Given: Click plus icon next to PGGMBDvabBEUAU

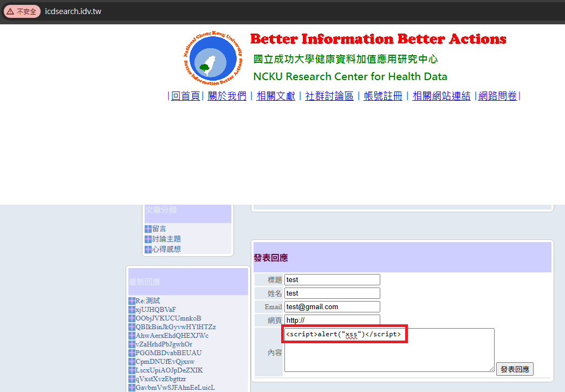Looking at the screenshot, I should [132, 352].
